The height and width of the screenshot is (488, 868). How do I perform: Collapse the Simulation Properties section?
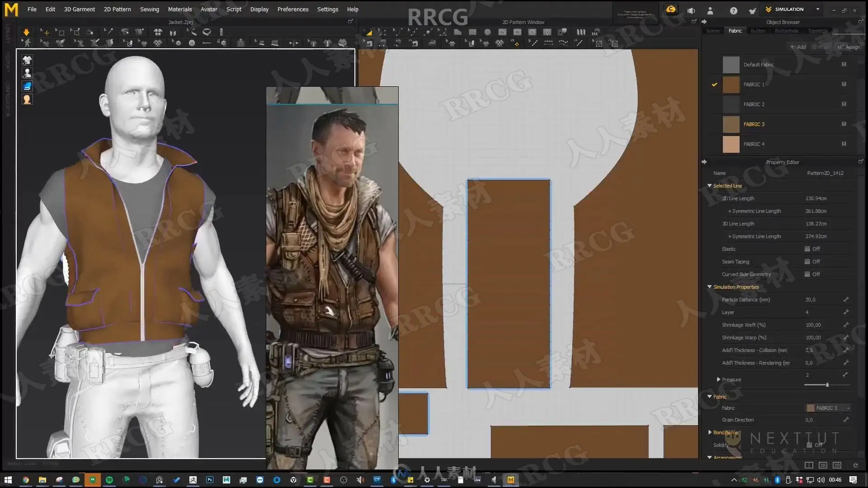(x=709, y=287)
